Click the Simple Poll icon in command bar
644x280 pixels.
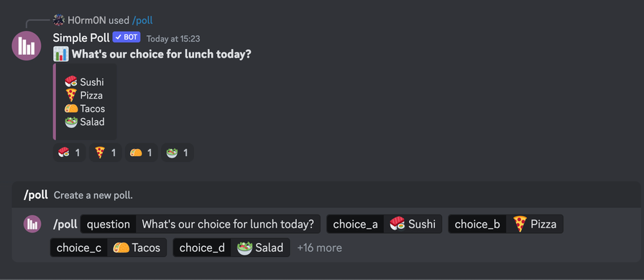point(32,224)
